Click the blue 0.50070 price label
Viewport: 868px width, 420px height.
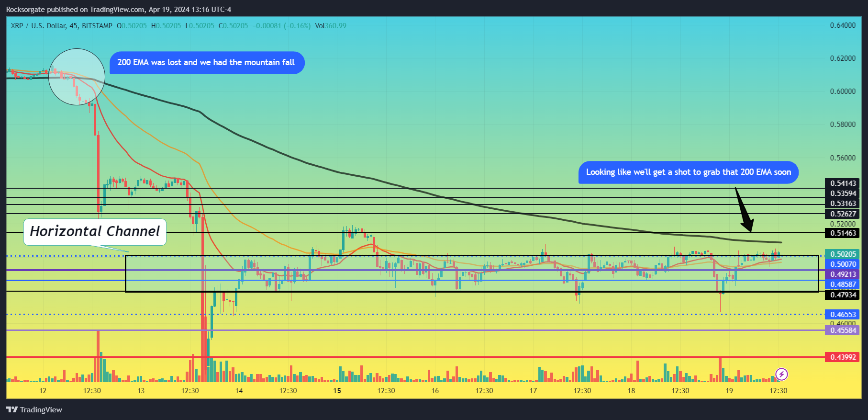(842, 264)
